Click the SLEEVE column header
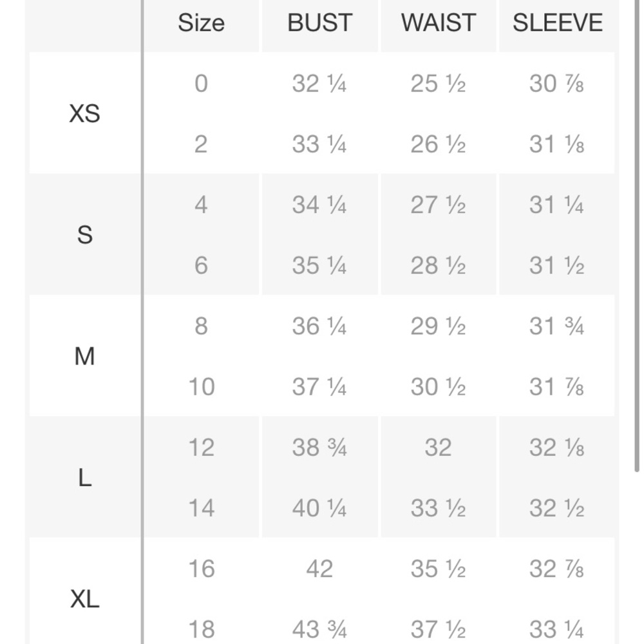 click(x=557, y=23)
